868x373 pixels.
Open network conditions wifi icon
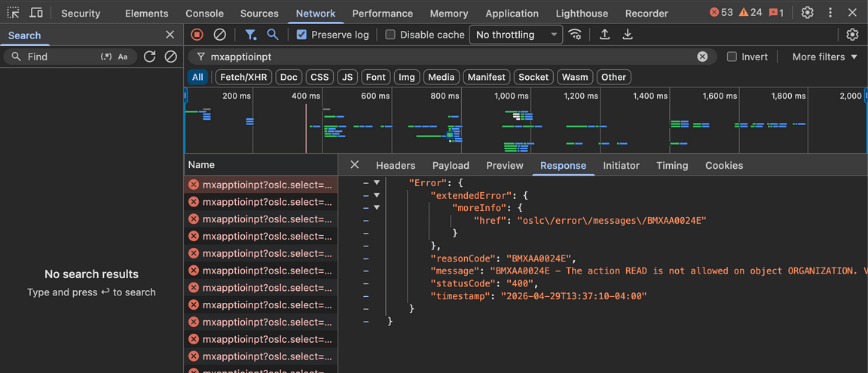click(x=576, y=35)
